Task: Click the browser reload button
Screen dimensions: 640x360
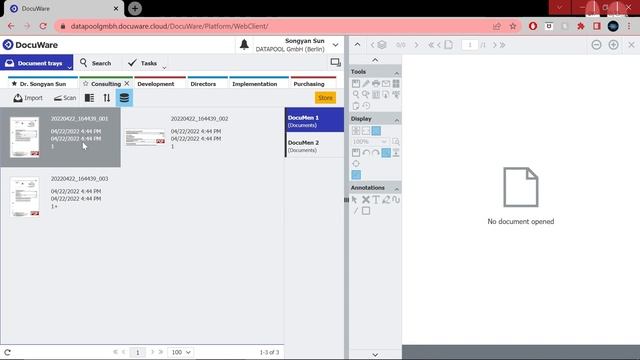Action: [43, 26]
